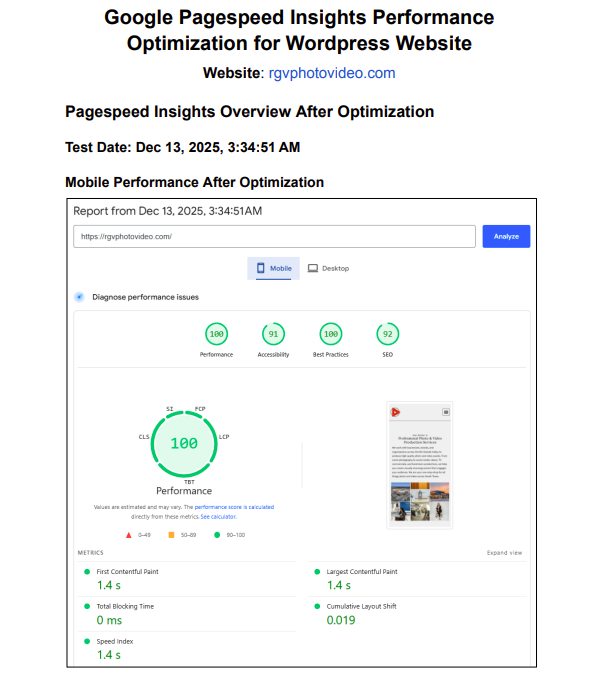Click the green dot beside Cumulative Layout Shift
The width and height of the screenshot is (602, 678).
pyautogui.click(x=317, y=607)
